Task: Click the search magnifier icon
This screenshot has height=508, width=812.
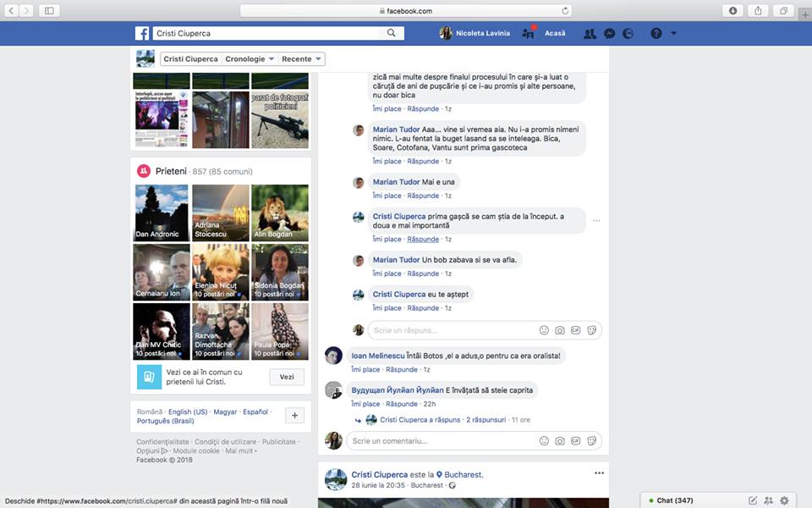Action: click(391, 33)
